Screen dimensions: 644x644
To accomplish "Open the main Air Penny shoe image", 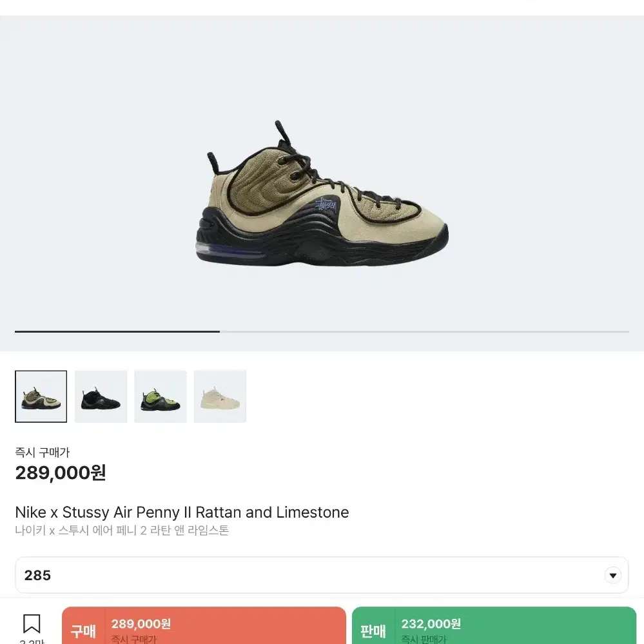I will tap(322, 193).
